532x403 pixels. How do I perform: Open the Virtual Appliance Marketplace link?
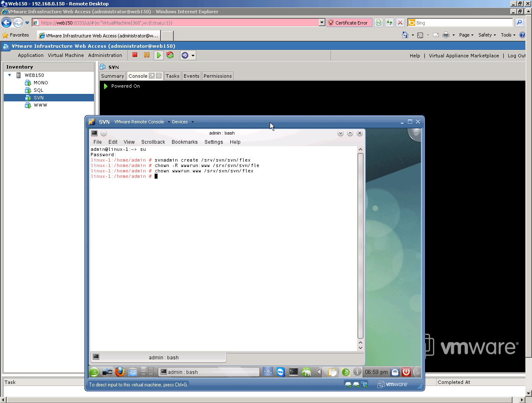(x=464, y=56)
